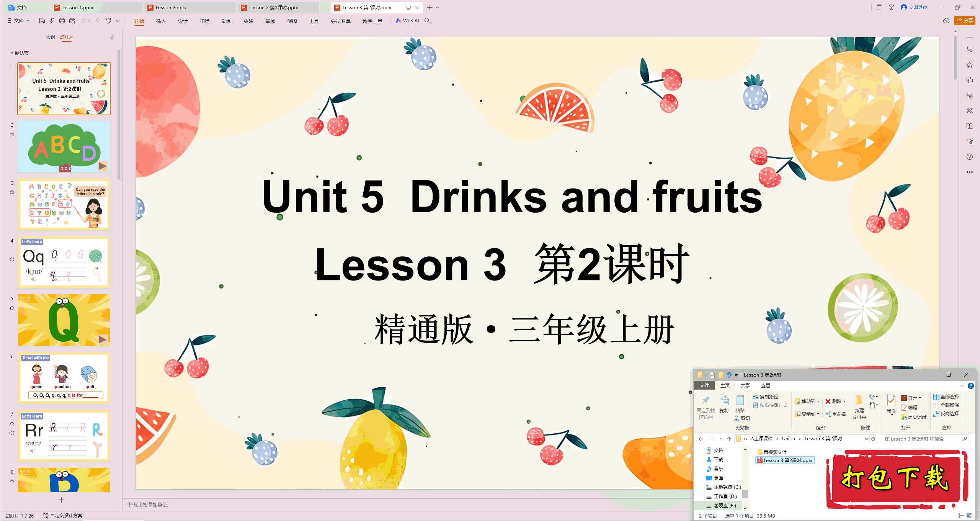Click the Explorer help question-mark icon
The height and width of the screenshot is (521, 980).
pyautogui.click(x=971, y=386)
